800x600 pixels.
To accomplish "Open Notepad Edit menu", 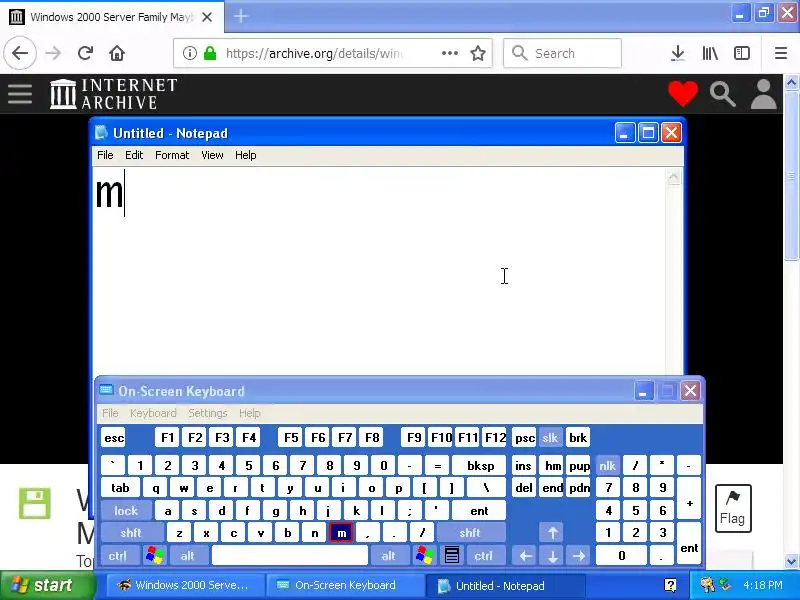I will pos(134,155).
